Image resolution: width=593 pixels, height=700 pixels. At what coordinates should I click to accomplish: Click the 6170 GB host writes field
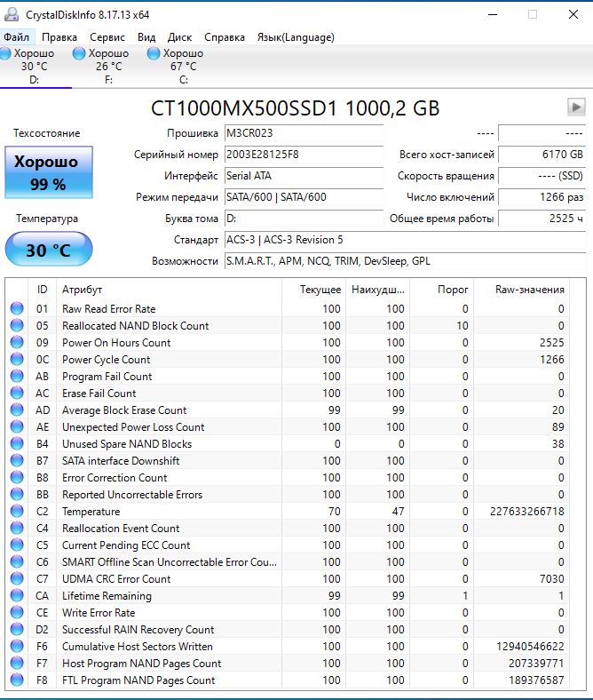tap(542, 155)
